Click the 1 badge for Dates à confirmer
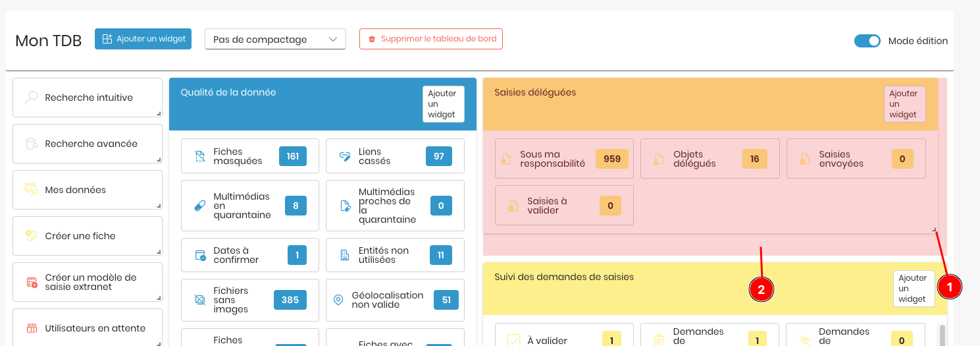 [297, 255]
